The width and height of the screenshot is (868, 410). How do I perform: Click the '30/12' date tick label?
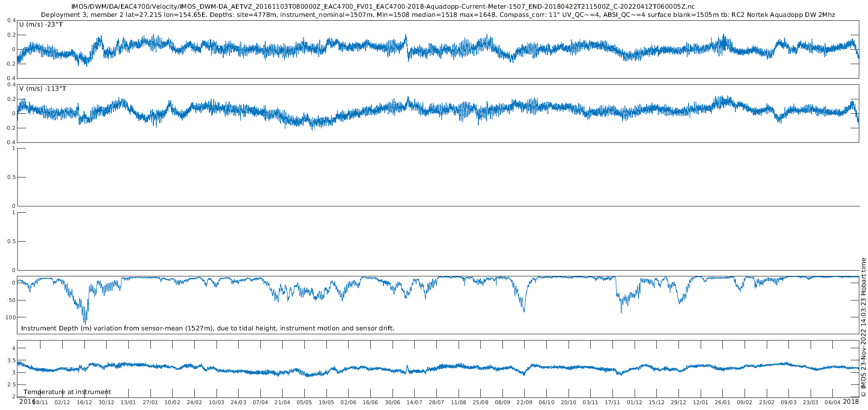pyautogui.click(x=106, y=402)
